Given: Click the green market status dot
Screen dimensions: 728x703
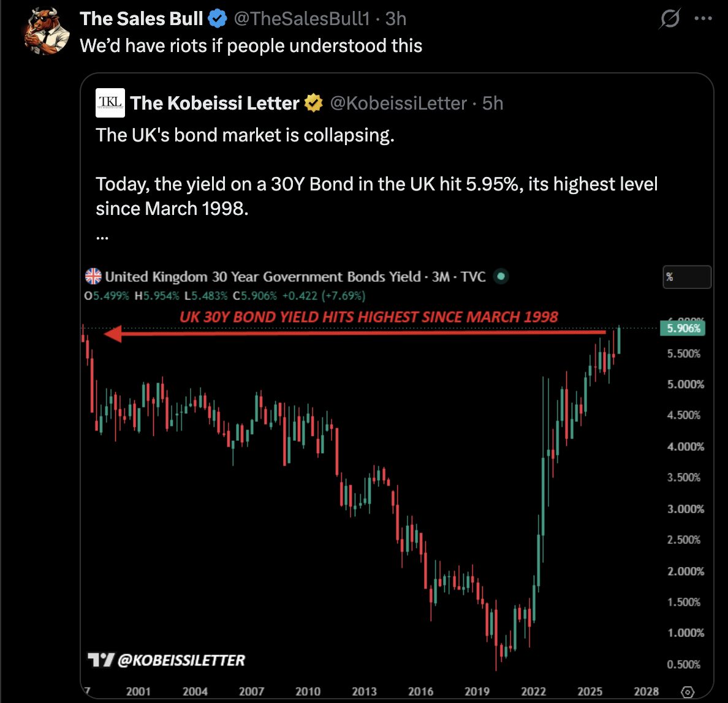Looking at the screenshot, I should (501, 277).
